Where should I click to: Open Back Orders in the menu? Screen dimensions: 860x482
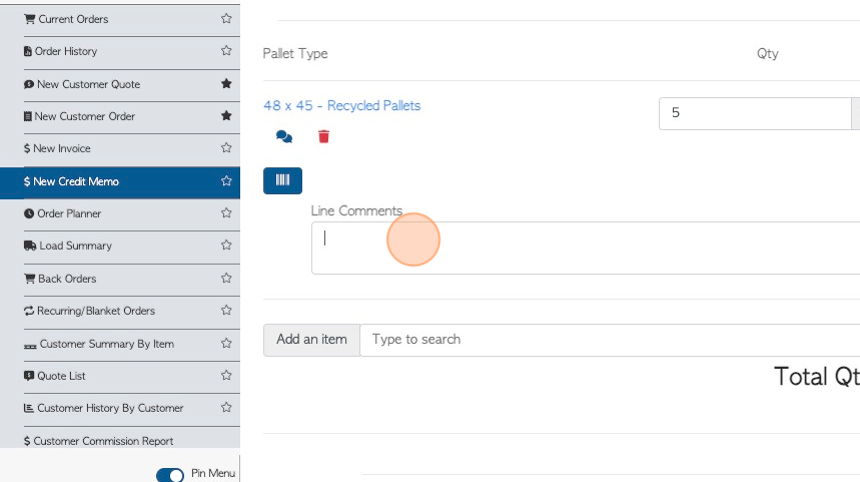click(60, 279)
